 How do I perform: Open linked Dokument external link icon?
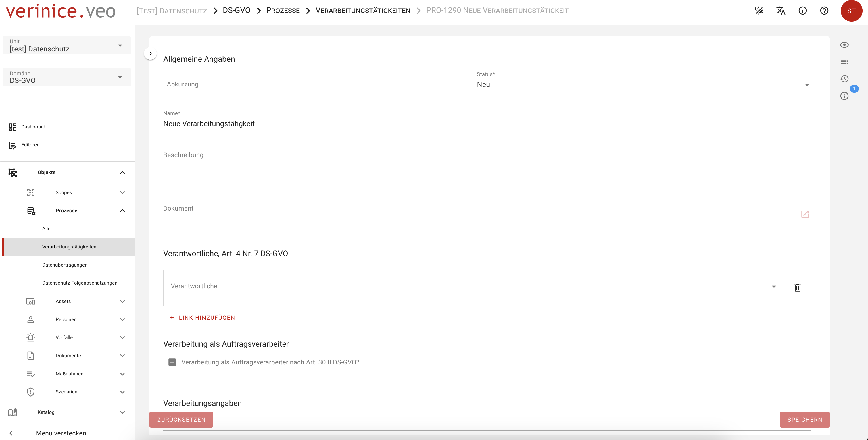(805, 214)
